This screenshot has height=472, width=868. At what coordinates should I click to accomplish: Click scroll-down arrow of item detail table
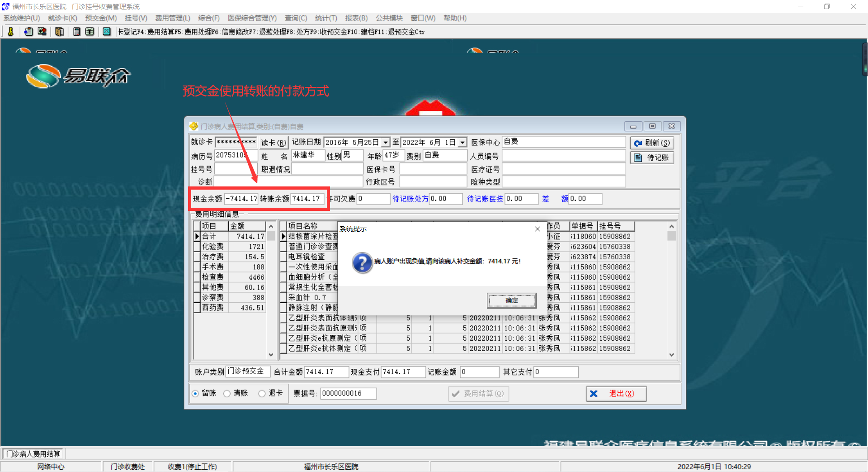671,355
